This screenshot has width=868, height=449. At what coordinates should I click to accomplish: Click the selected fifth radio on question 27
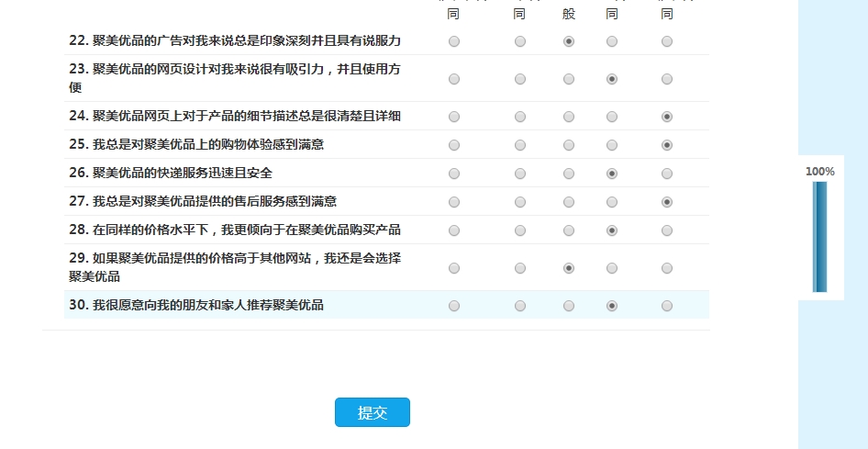667,202
